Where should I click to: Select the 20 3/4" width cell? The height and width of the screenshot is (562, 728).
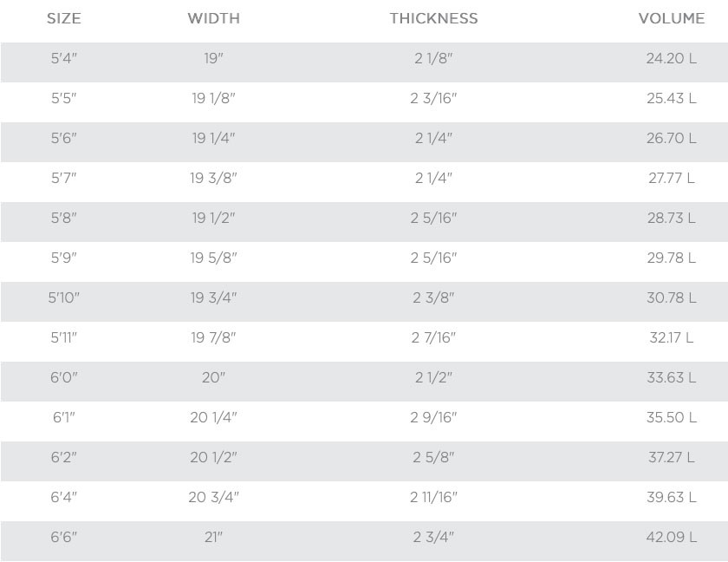213,498
